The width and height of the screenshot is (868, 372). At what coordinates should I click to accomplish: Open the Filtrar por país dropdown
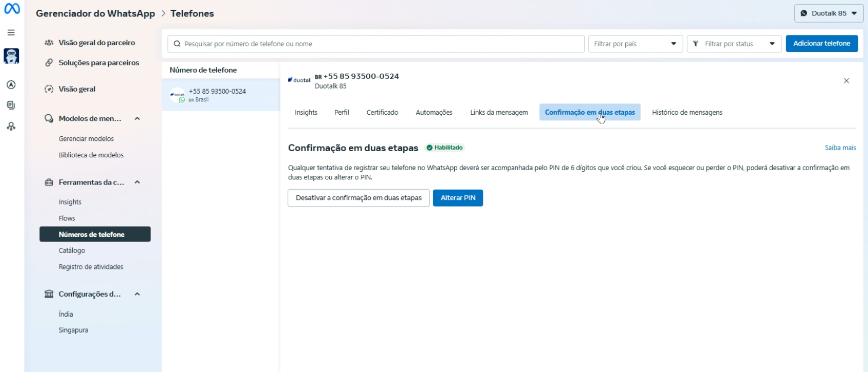pyautogui.click(x=636, y=44)
